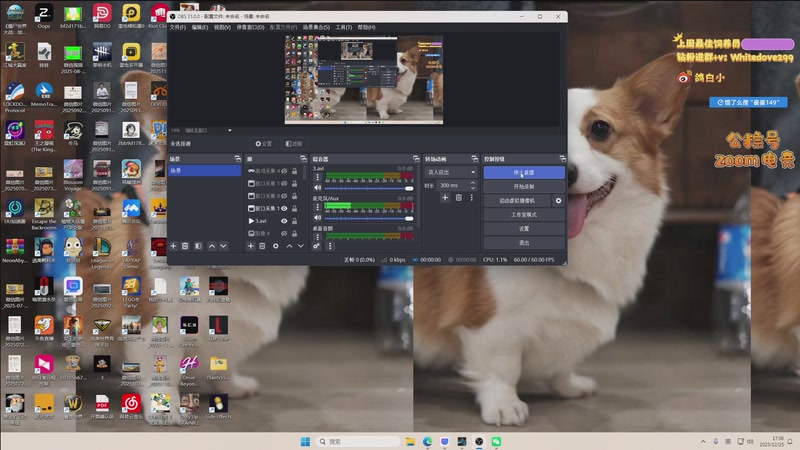
Task: Show the 图像 4 source via eye icon
Action: (284, 233)
